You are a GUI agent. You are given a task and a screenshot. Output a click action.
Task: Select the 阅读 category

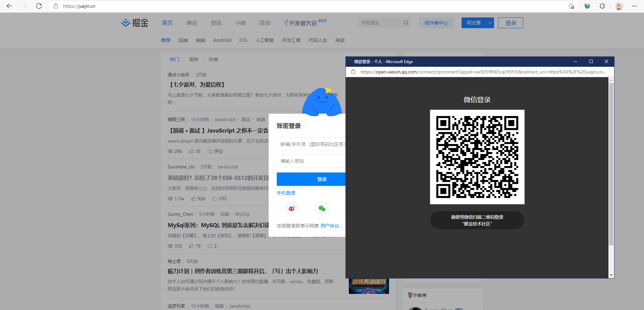340,40
